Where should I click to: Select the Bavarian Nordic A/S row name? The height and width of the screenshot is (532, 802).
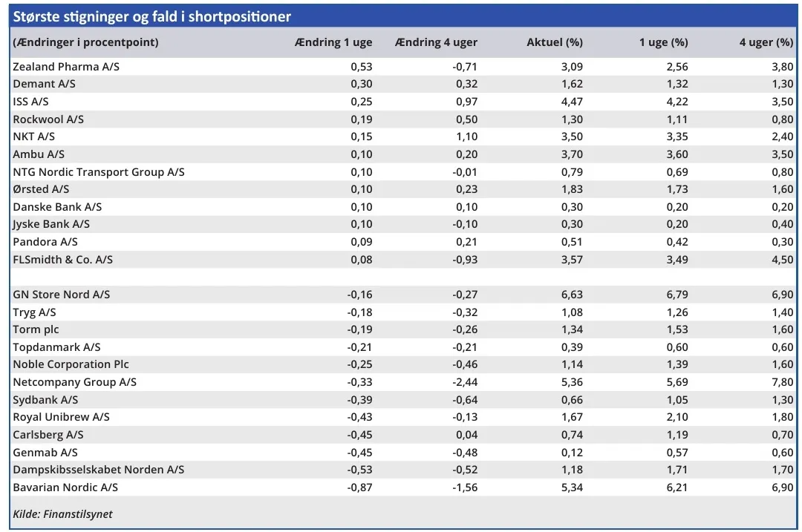pyautogui.click(x=65, y=487)
